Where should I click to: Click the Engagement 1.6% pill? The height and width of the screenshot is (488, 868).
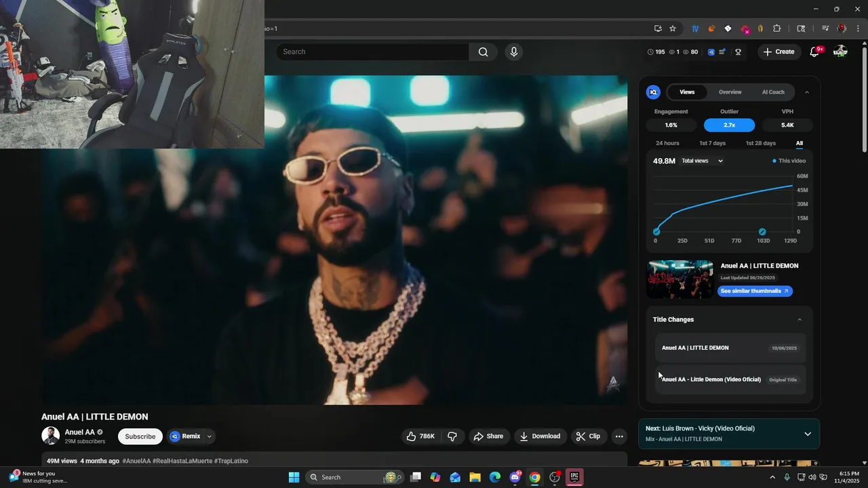tap(671, 125)
